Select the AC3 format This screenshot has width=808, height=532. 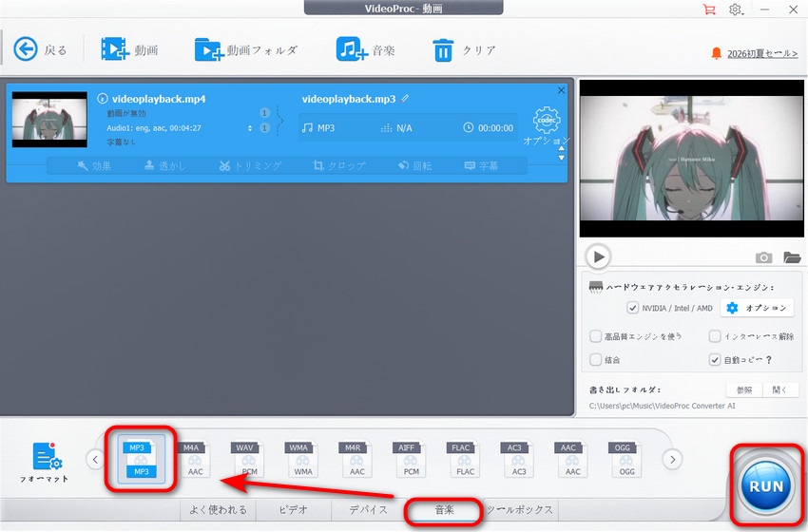pyautogui.click(x=518, y=458)
